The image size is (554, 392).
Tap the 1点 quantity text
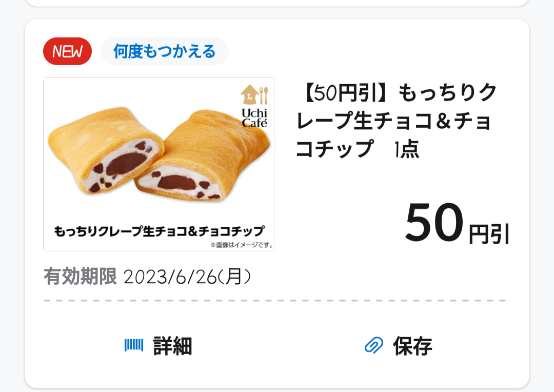[x=406, y=149]
